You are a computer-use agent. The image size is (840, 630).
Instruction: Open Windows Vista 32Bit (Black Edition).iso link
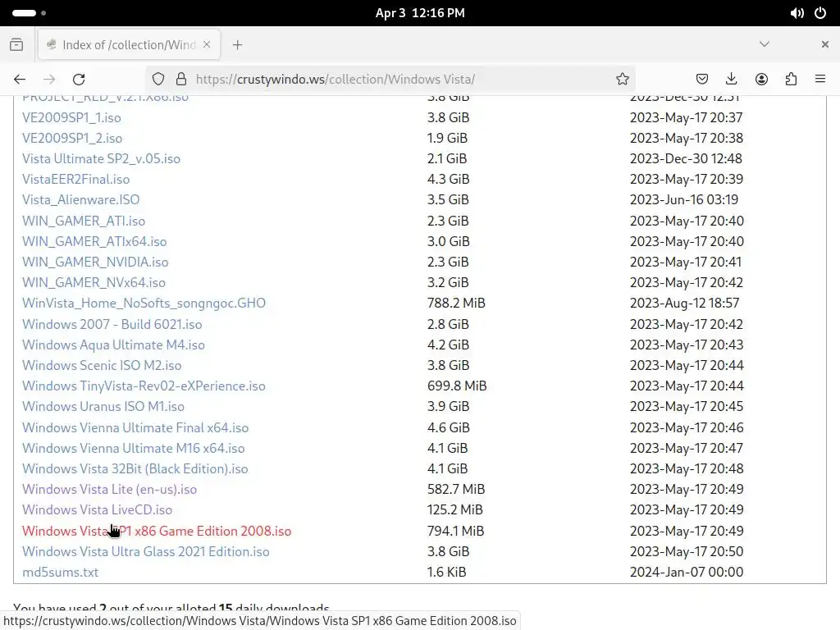point(135,468)
